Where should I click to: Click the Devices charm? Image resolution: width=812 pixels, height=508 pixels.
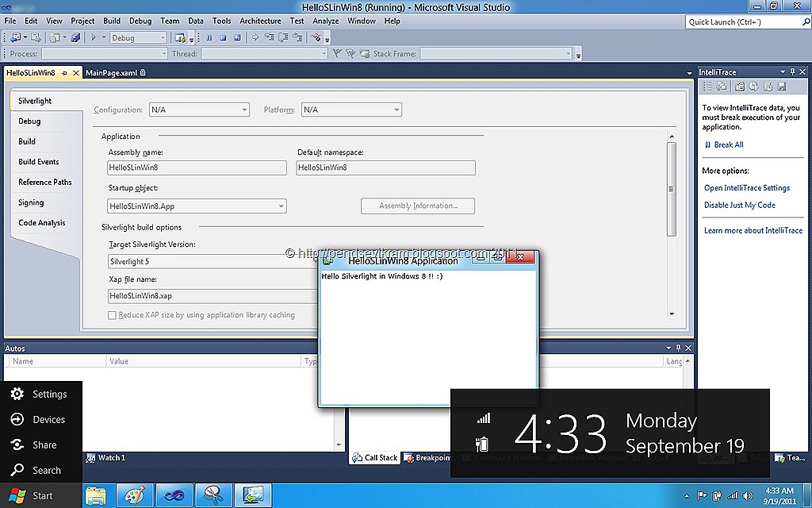click(x=40, y=419)
